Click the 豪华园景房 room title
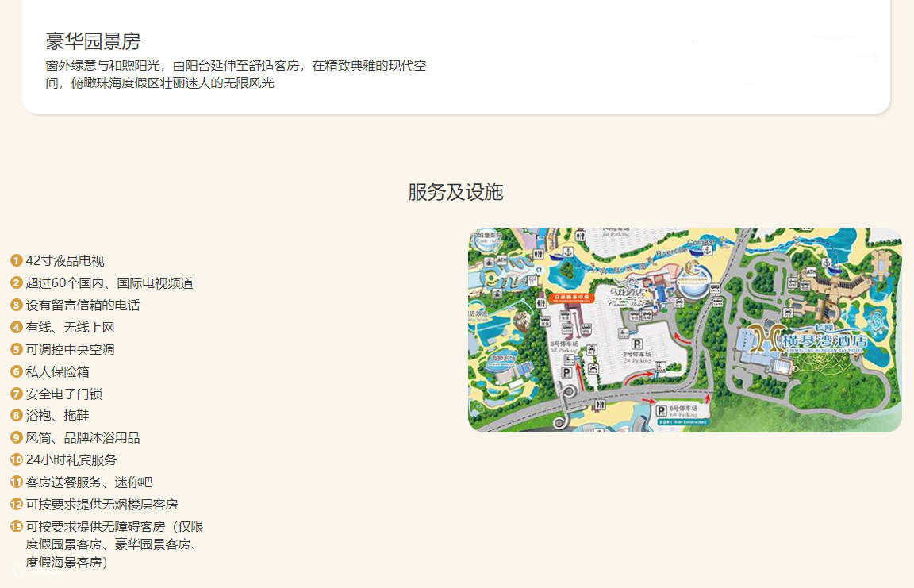Image resolution: width=914 pixels, height=588 pixels. (x=93, y=42)
